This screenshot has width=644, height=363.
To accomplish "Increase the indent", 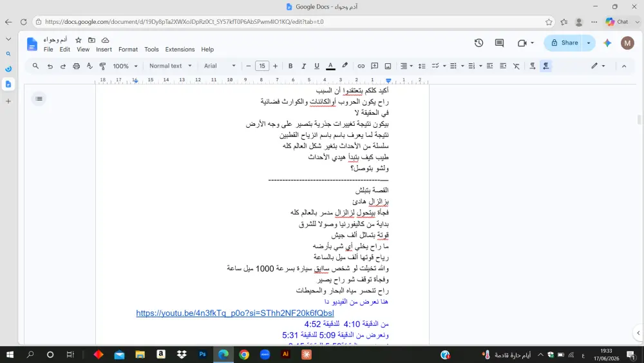I will (503, 66).
